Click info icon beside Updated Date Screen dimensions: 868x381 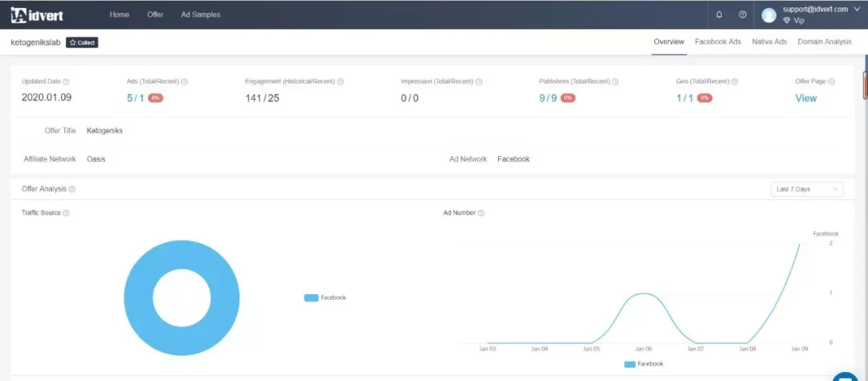(x=67, y=81)
